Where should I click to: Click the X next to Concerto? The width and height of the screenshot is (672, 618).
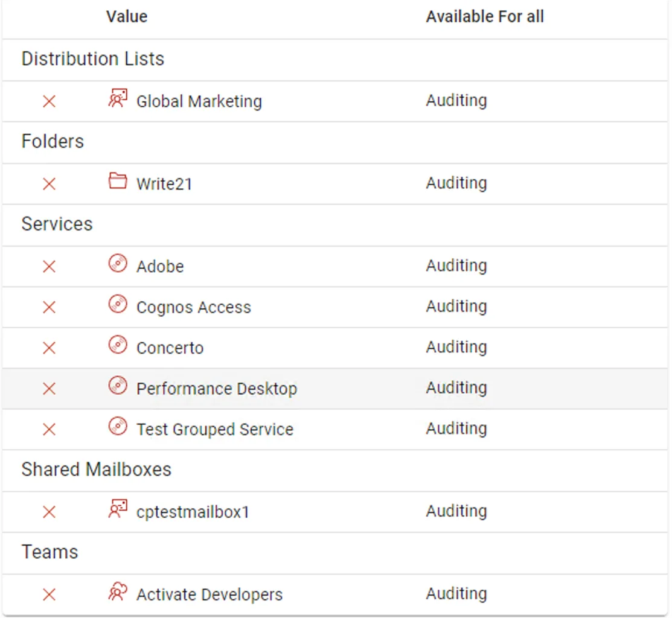coord(50,348)
